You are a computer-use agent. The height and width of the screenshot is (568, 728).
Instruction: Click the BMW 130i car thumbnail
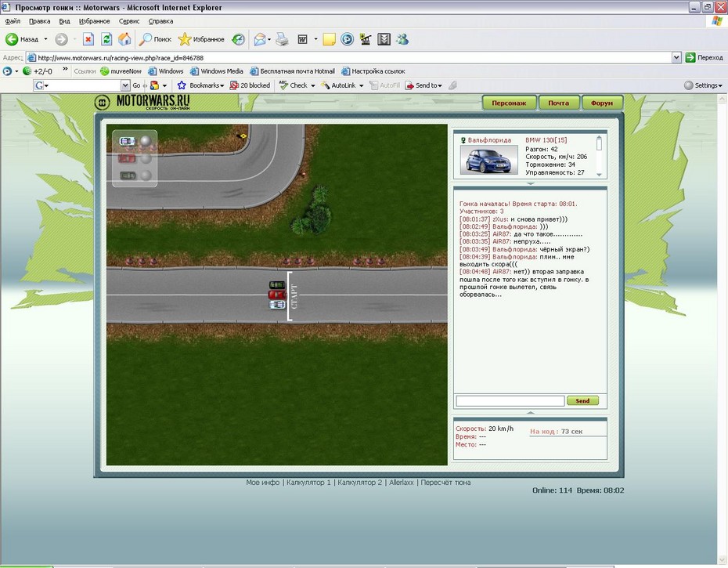pyautogui.click(x=489, y=160)
